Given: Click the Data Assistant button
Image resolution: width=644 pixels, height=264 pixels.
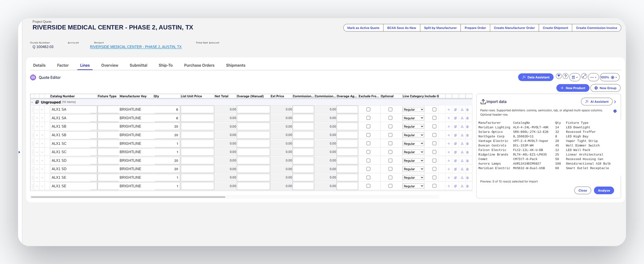Looking at the screenshot, I should (x=536, y=77).
